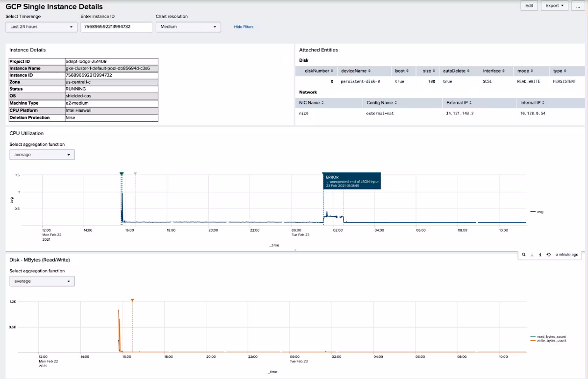Open the 'Last 24 hours' timerange dropdown
The image size is (588, 379).
tap(41, 27)
